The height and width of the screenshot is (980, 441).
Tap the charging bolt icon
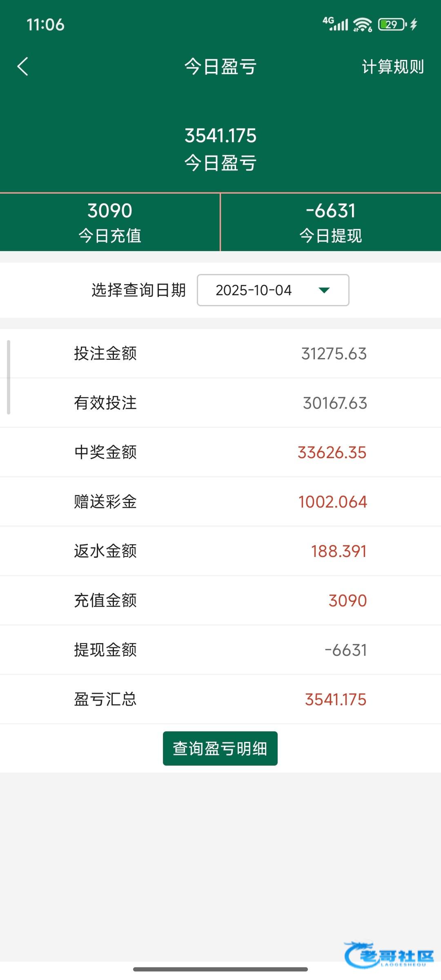click(x=414, y=24)
